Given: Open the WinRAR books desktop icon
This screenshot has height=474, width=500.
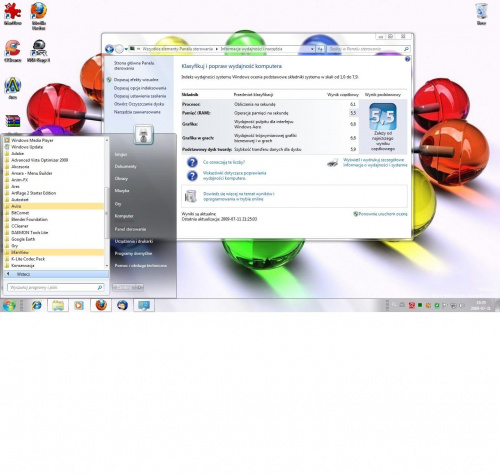Looking at the screenshot, I should 13,121.
